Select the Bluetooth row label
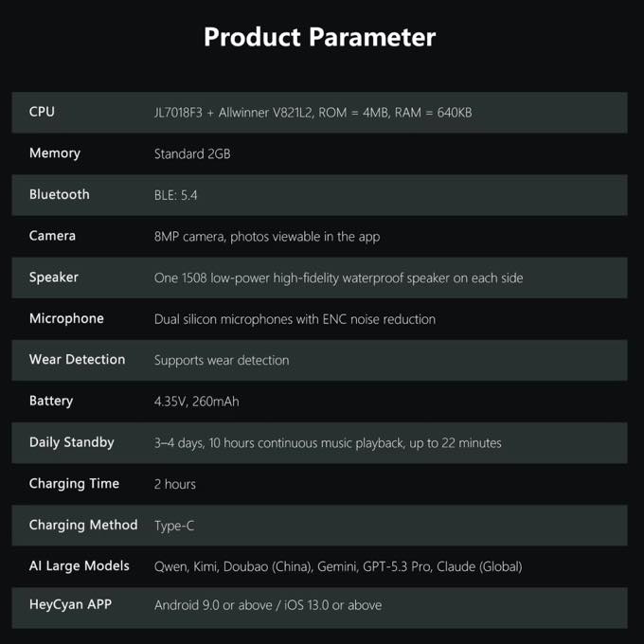 coord(59,194)
